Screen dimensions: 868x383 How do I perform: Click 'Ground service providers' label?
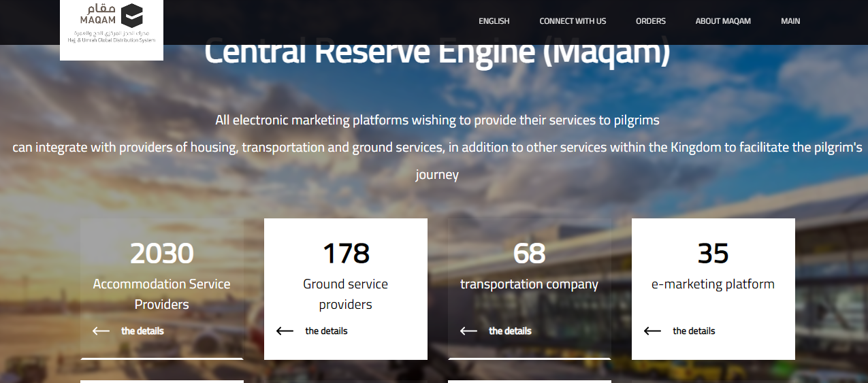click(x=346, y=294)
